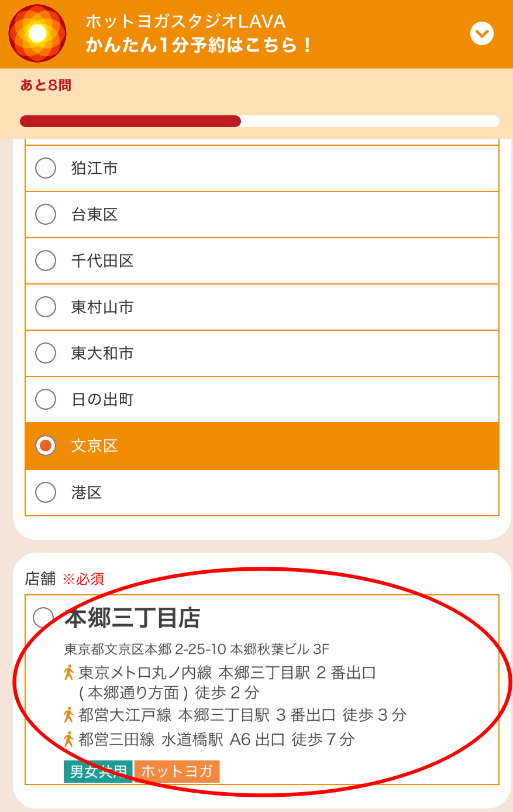Click the かんたん1分予約はこちら banner text
The height and width of the screenshot is (812, 513).
[x=199, y=46]
